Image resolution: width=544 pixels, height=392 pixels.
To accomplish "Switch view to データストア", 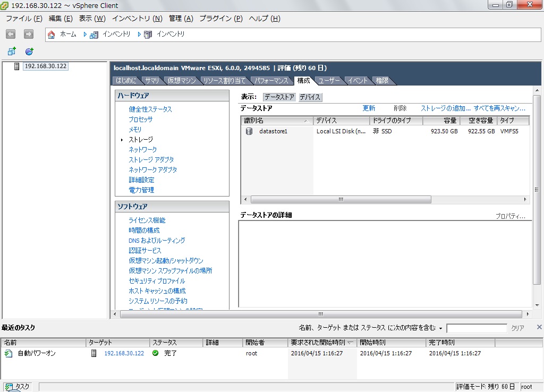I will (279, 97).
